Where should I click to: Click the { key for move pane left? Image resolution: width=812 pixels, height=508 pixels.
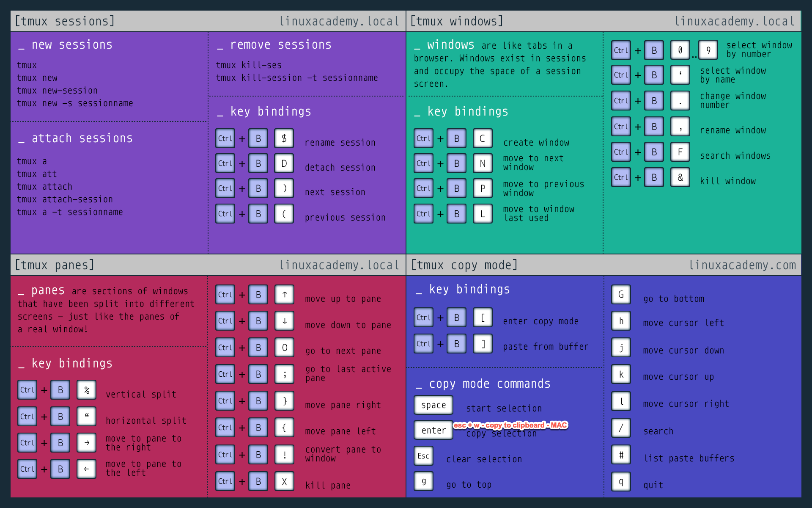coord(285,428)
